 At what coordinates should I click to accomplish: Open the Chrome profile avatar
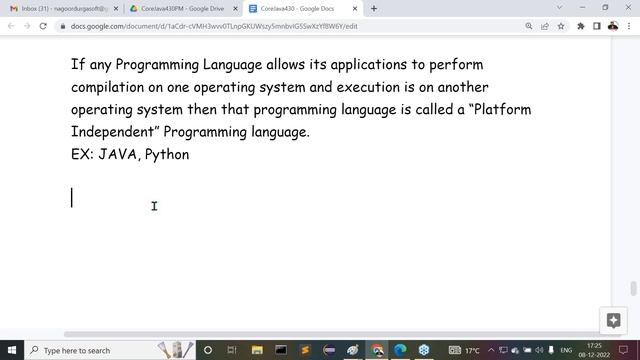pos(613,26)
